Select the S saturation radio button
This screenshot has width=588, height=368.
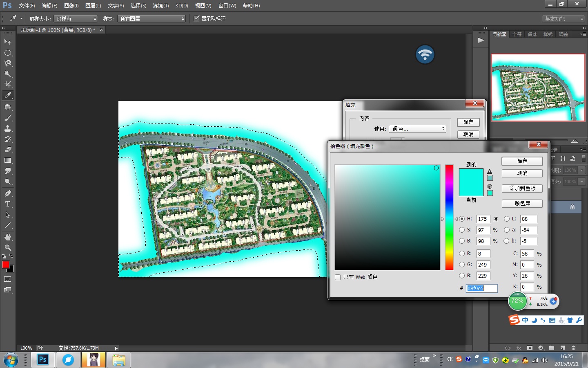[x=462, y=230]
